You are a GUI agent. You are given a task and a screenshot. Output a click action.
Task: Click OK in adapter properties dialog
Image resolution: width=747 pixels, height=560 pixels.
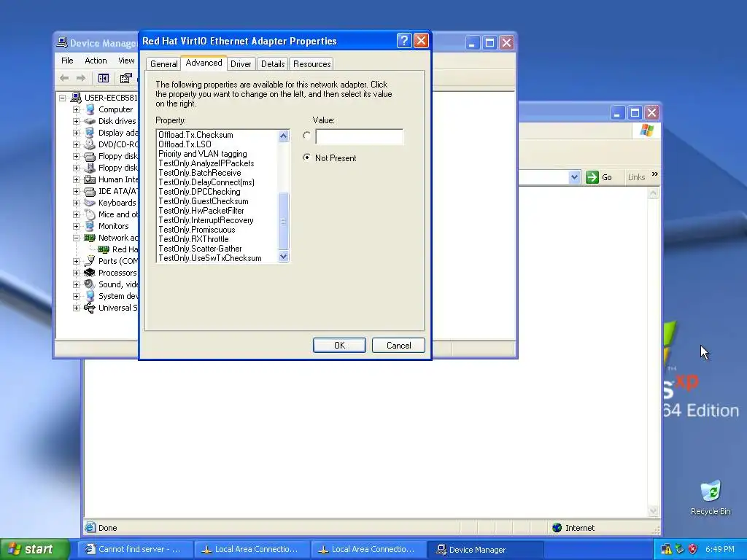click(x=339, y=345)
